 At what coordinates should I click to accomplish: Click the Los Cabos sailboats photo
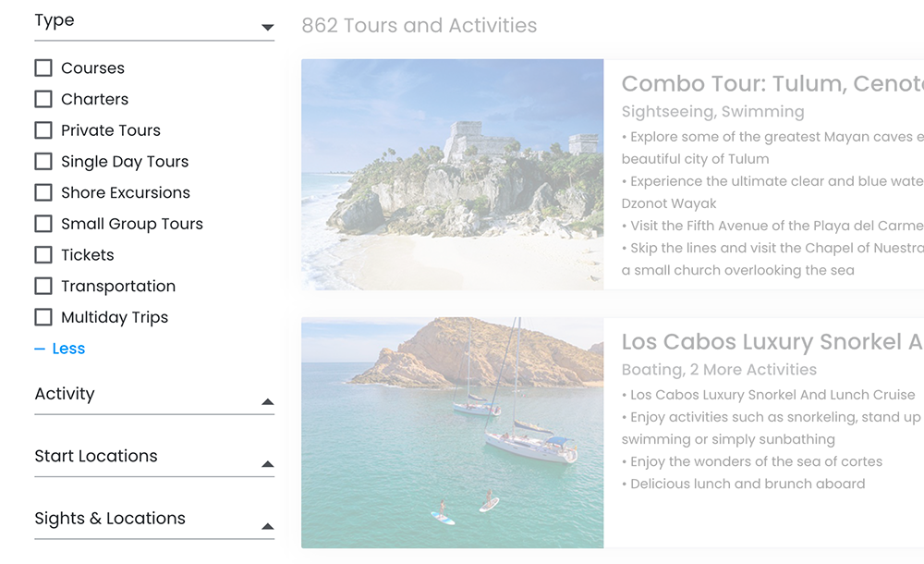[x=452, y=433]
